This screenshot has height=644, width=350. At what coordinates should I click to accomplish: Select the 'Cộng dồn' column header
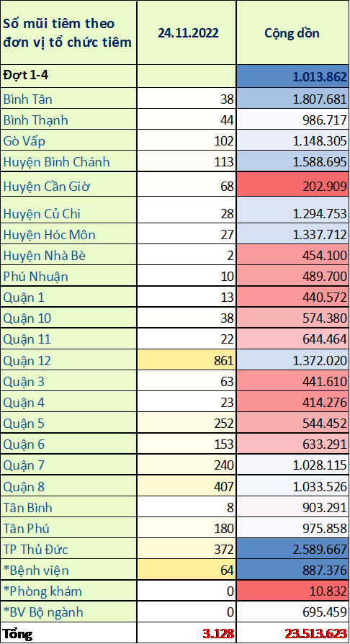pyautogui.click(x=292, y=33)
